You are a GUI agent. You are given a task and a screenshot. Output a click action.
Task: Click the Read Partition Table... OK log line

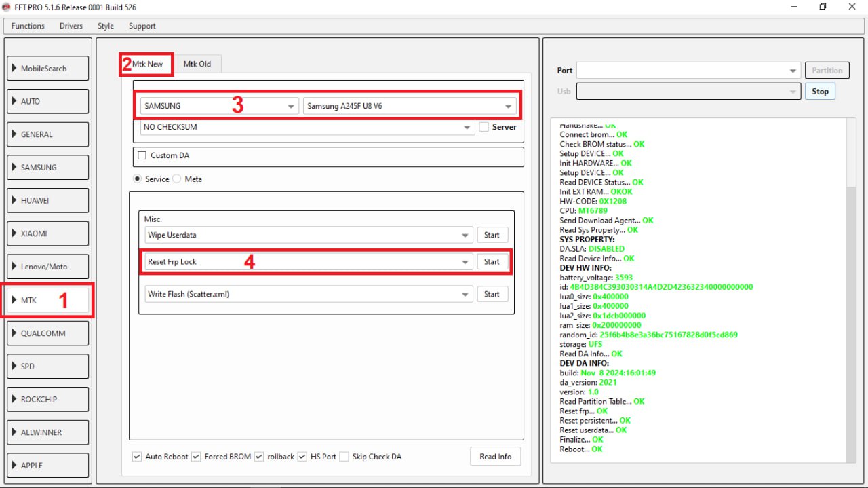[x=602, y=401]
